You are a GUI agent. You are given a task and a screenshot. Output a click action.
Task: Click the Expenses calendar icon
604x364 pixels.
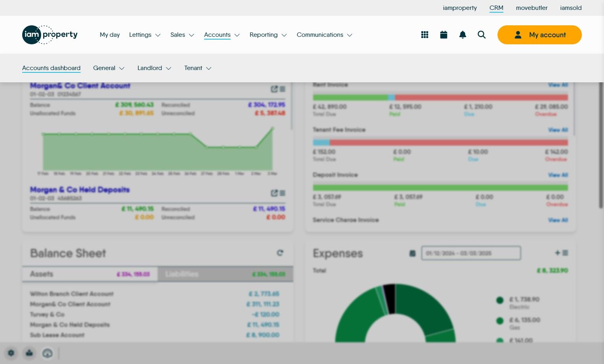(x=412, y=253)
